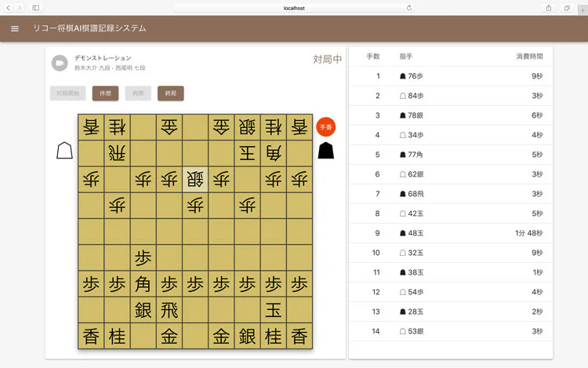The width and height of the screenshot is (588, 368).
Task: Toggle the Safari sidebar button
Action: pos(35,8)
